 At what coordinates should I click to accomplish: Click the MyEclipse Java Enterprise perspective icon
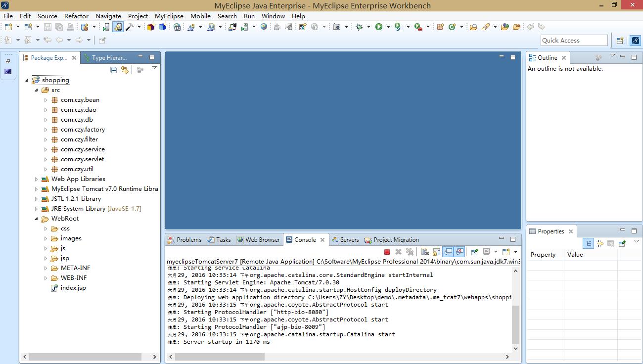click(x=635, y=41)
